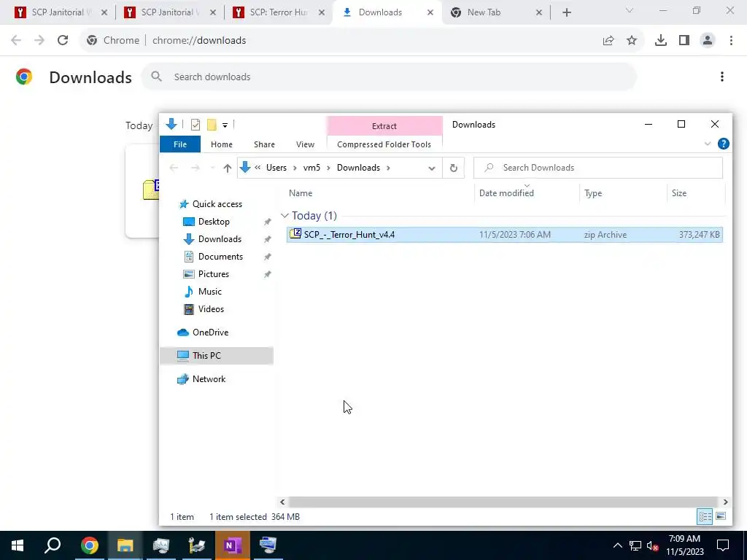The image size is (747, 560).
Task: Sort by Type column header
Action: [593, 192]
